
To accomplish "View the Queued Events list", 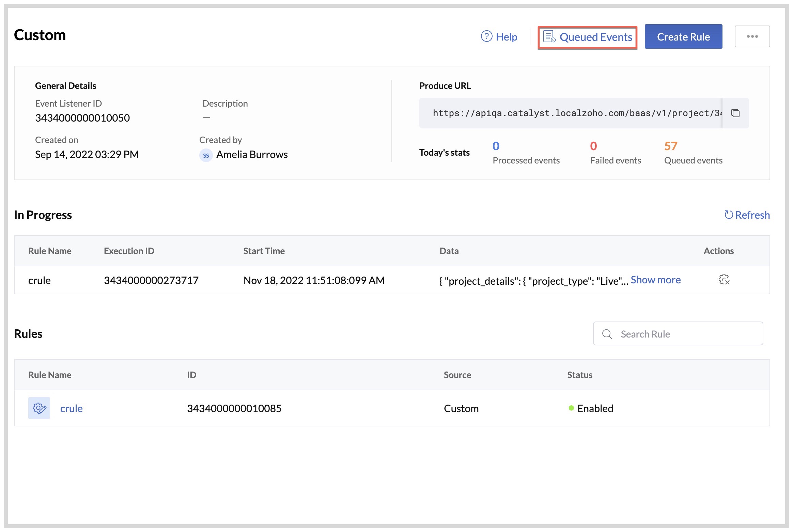I will tap(596, 37).
